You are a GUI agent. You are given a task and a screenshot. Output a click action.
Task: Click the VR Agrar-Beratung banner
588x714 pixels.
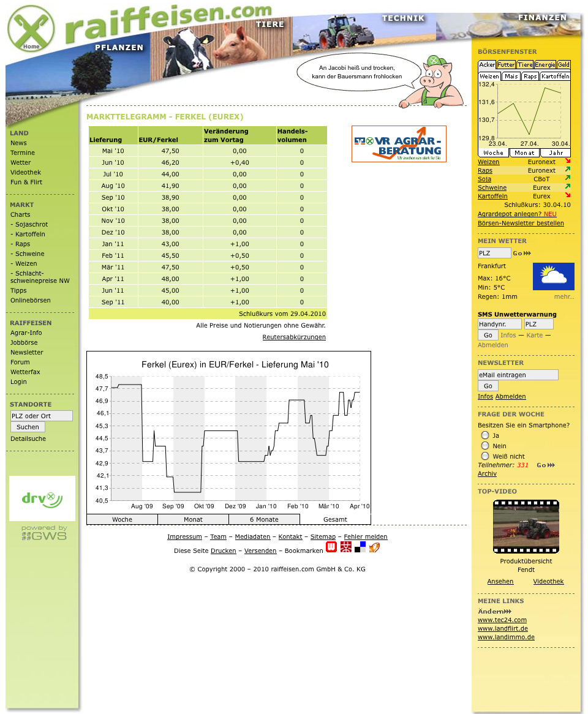399,144
